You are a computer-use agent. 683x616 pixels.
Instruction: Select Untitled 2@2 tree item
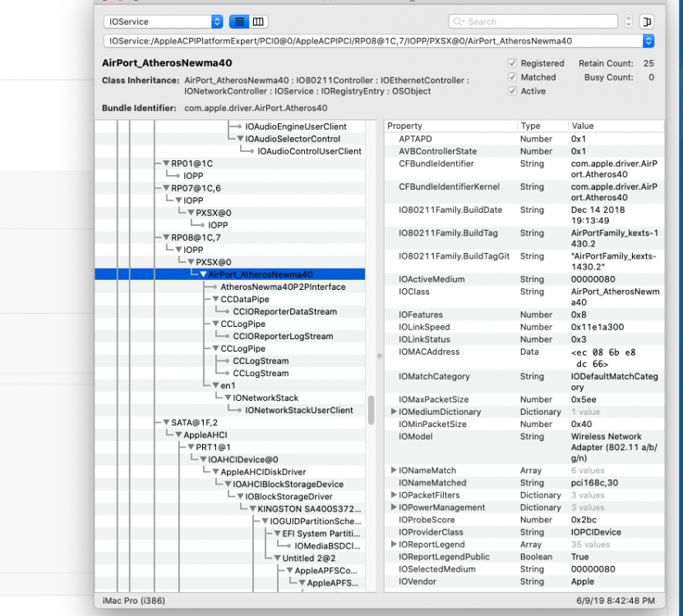click(x=309, y=559)
